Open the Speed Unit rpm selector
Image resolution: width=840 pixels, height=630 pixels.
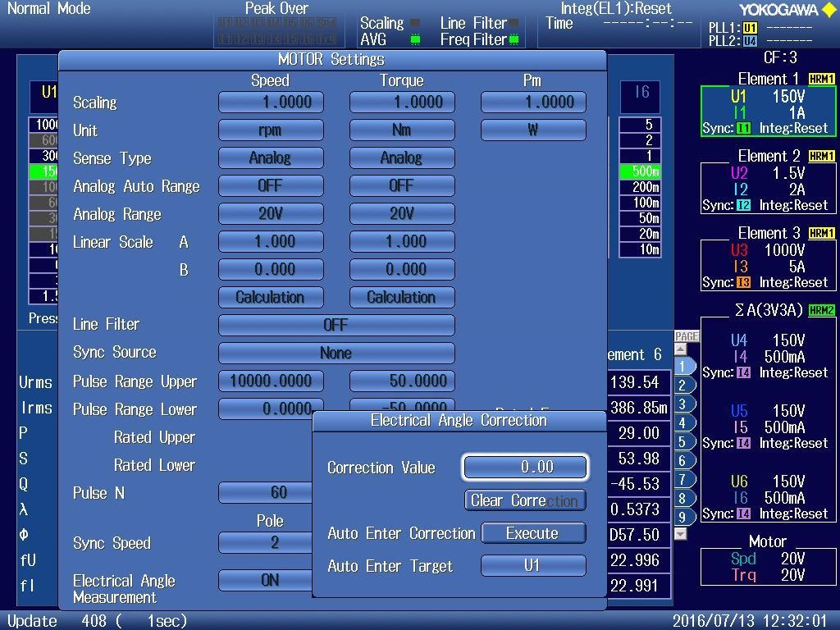click(x=271, y=130)
